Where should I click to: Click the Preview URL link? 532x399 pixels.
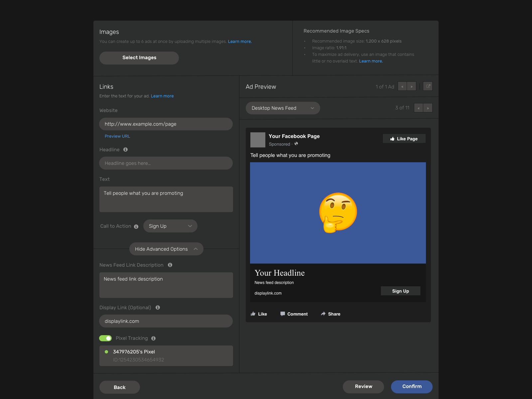click(x=117, y=136)
